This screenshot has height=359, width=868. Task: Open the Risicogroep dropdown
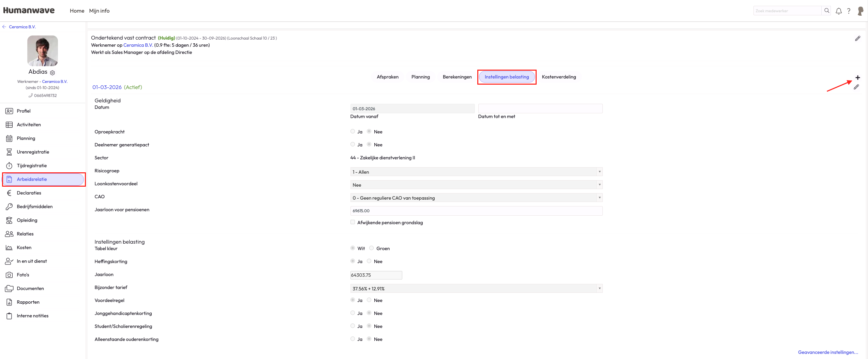[476, 172]
